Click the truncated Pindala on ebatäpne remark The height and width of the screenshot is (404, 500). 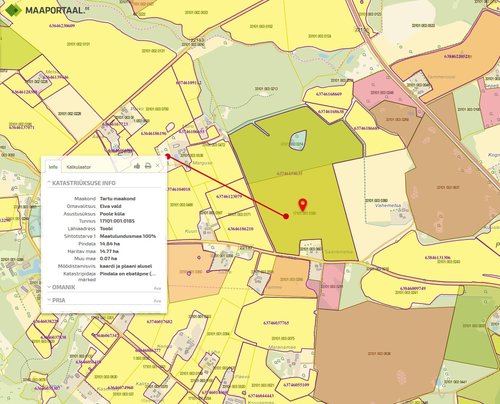pyautogui.click(x=128, y=274)
